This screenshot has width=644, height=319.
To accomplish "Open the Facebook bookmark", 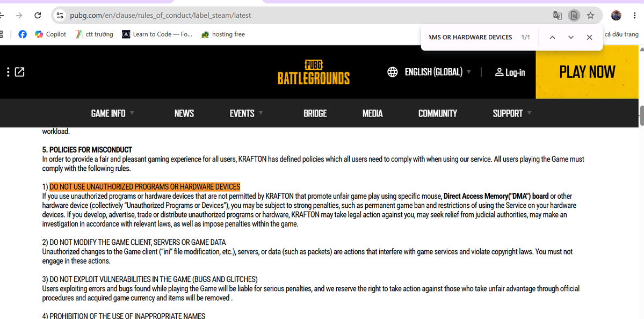I will [x=23, y=34].
